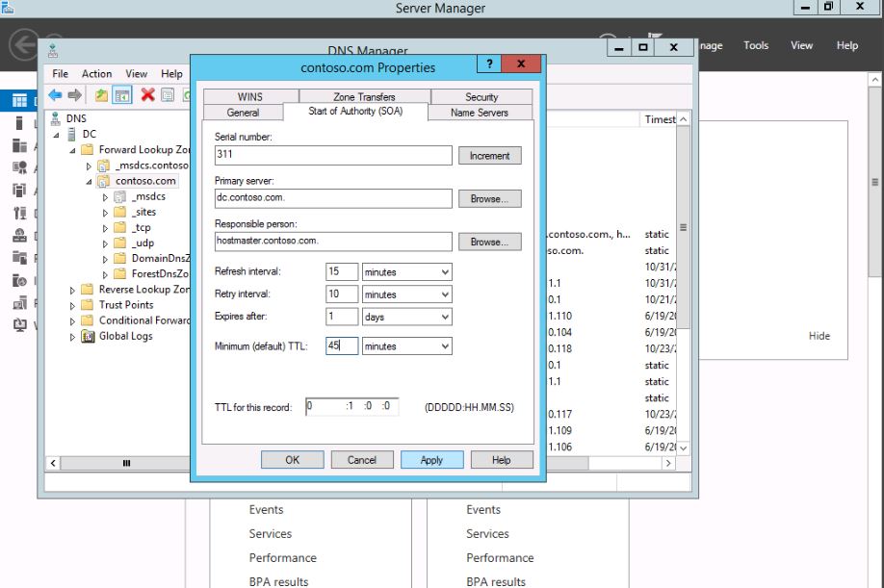Collapse the contoso.com zone node

pos(90,181)
